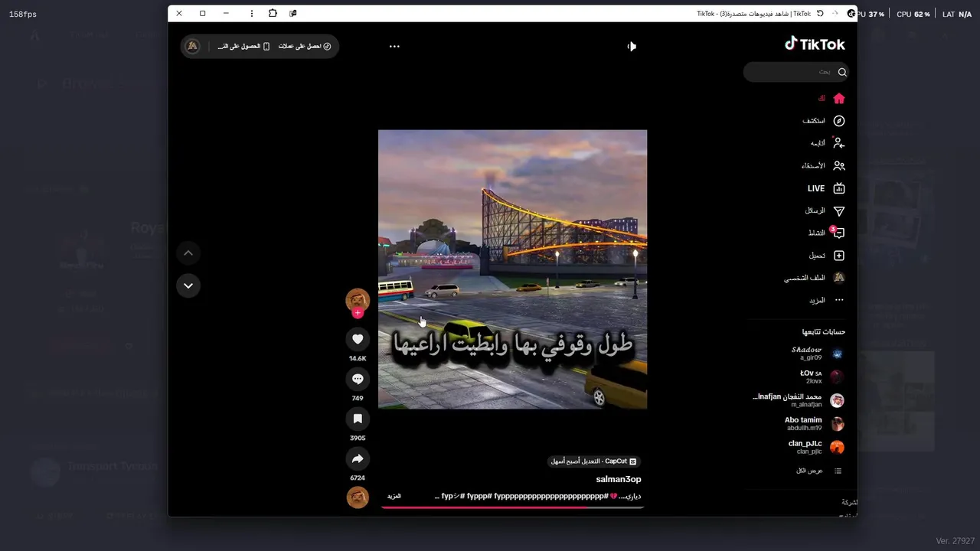The width and height of the screenshot is (980, 551).
Task: Like the video with the heart icon
Action: pyautogui.click(x=358, y=339)
